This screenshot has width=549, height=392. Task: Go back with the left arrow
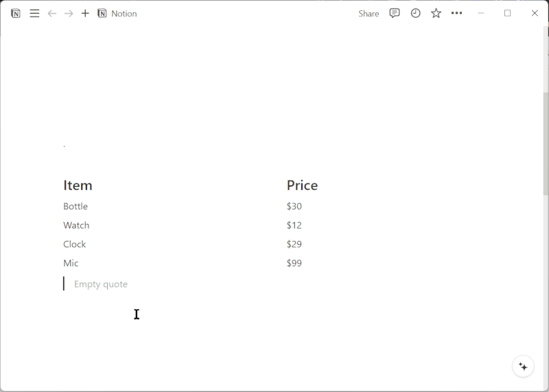pyautogui.click(x=52, y=13)
